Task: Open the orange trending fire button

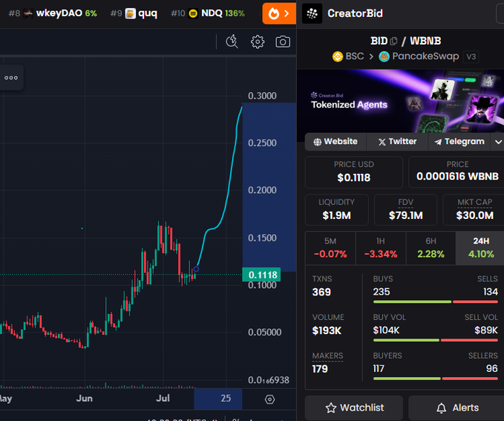Action: point(279,13)
